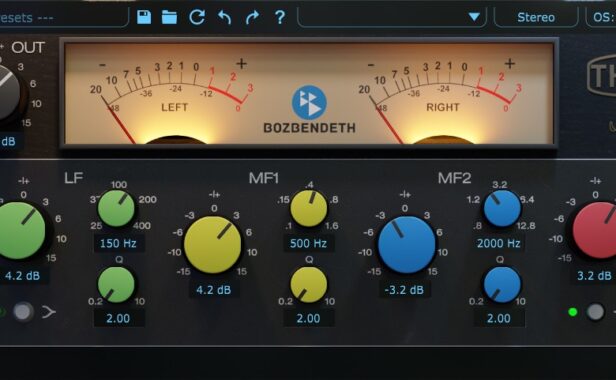The image size is (616, 380).
Task: Undo last change with left arrow icon
Action: click(224, 17)
